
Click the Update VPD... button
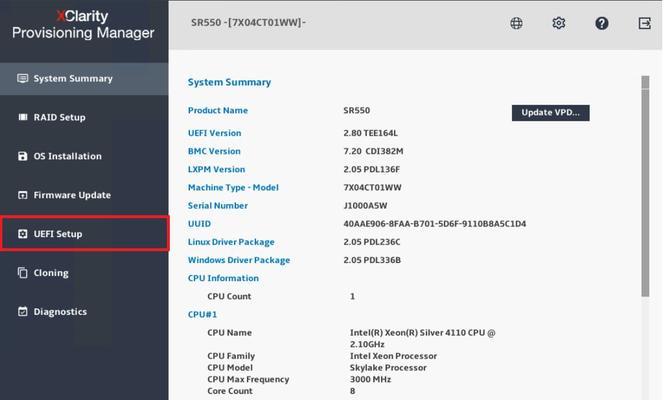(x=551, y=113)
